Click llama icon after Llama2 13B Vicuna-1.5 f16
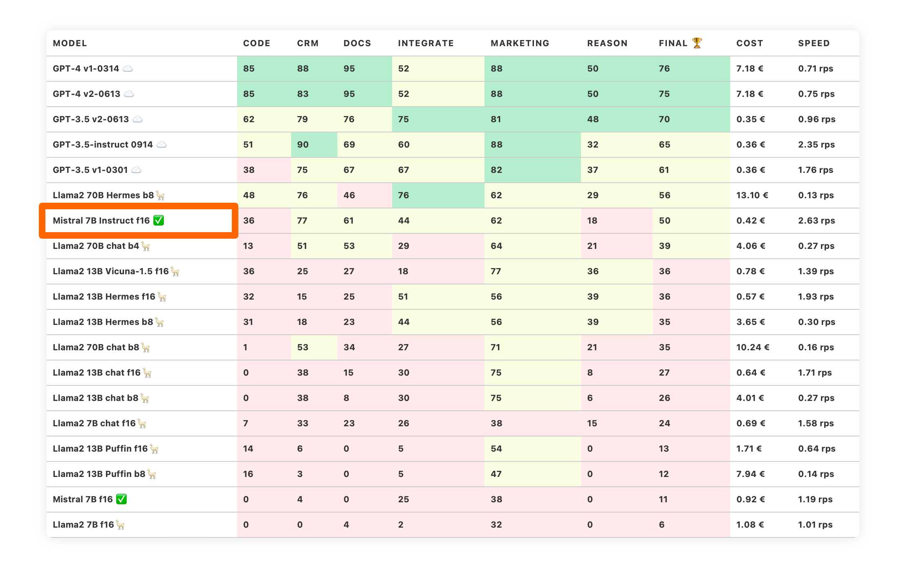 tap(175, 271)
